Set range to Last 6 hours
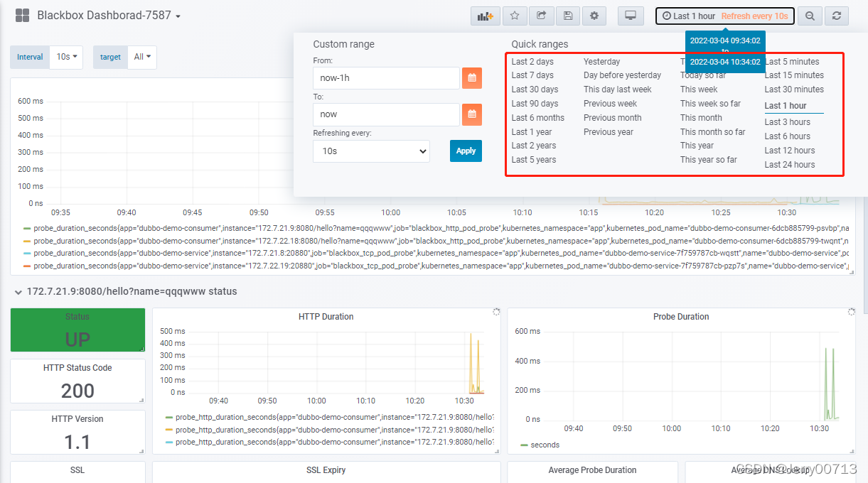Image resolution: width=868 pixels, height=483 pixels. [787, 136]
